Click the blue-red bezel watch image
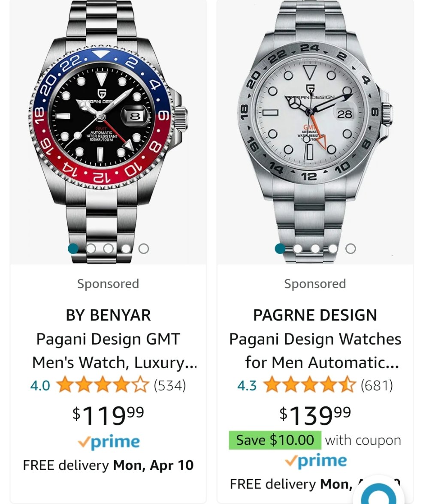 coord(107,120)
